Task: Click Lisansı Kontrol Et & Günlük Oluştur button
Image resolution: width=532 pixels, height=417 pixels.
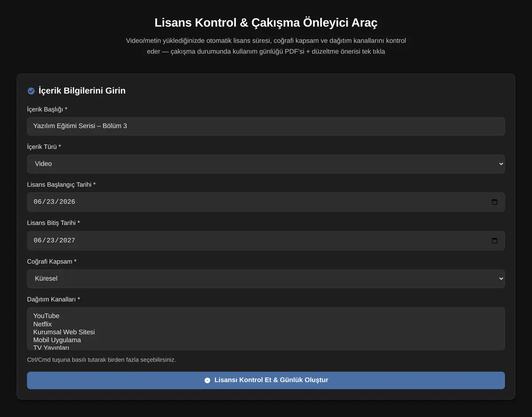Action: coord(266,380)
